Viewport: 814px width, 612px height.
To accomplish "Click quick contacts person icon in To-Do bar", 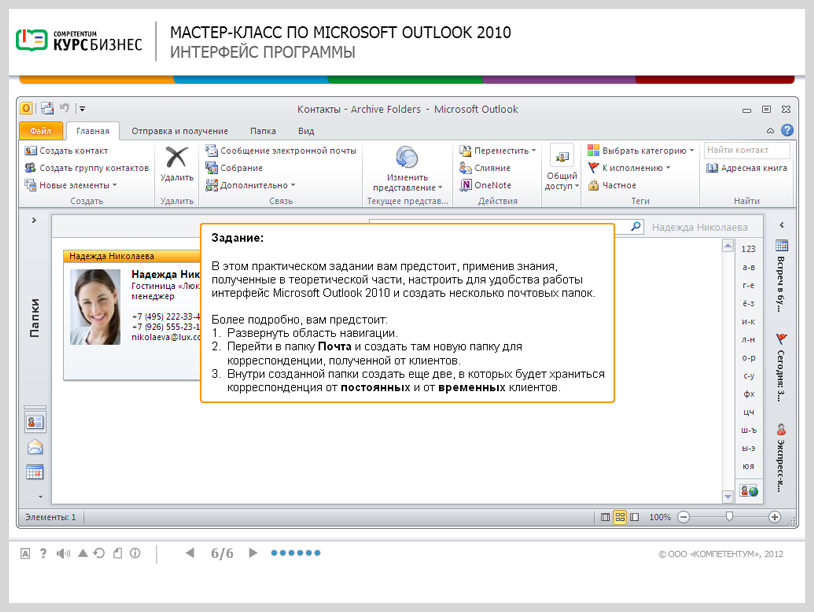I will [781, 430].
